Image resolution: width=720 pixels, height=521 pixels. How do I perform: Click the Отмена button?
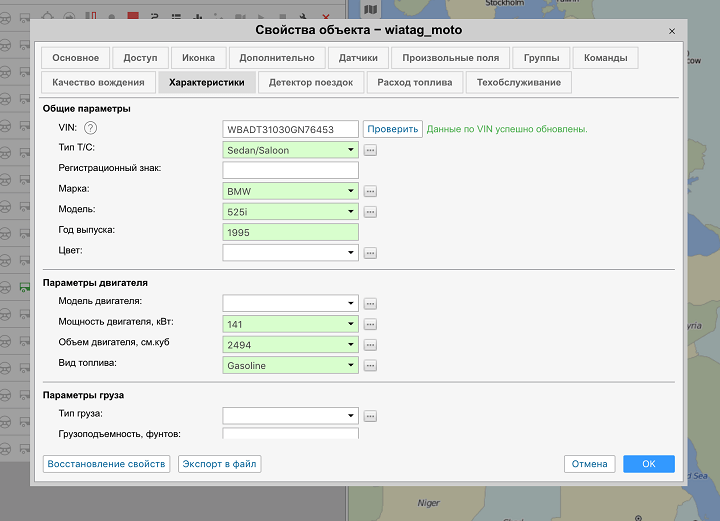tap(590, 464)
